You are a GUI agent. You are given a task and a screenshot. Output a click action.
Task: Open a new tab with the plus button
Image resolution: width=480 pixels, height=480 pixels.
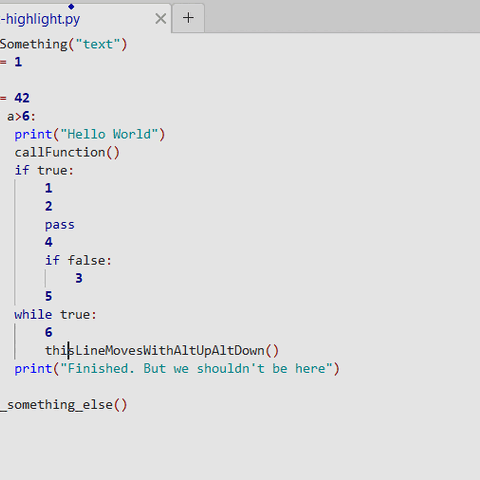(188, 18)
